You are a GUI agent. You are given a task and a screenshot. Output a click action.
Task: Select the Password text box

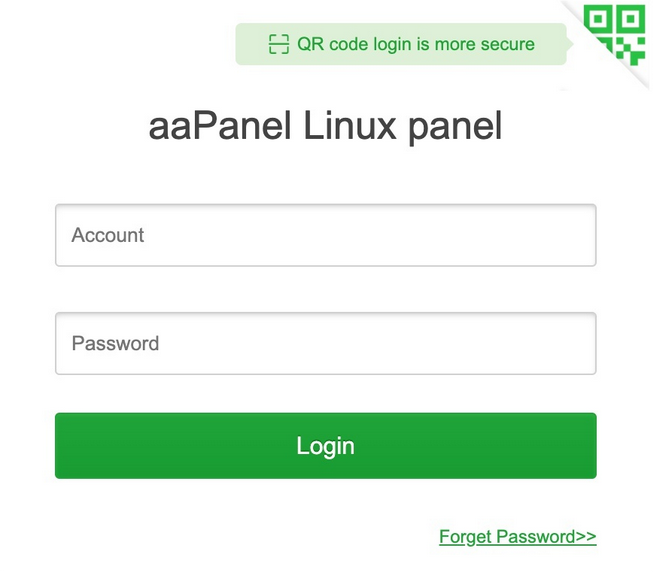[x=325, y=344]
